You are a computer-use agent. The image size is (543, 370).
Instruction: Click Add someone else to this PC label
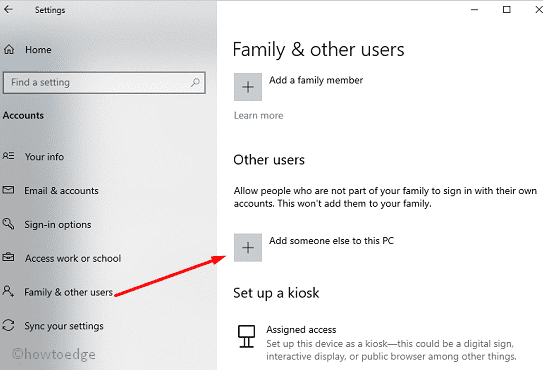(x=332, y=241)
